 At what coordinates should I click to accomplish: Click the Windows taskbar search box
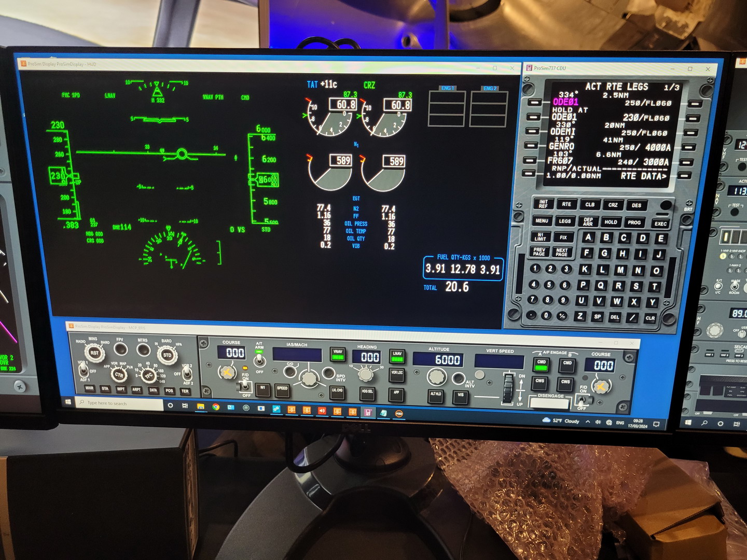pos(119,403)
